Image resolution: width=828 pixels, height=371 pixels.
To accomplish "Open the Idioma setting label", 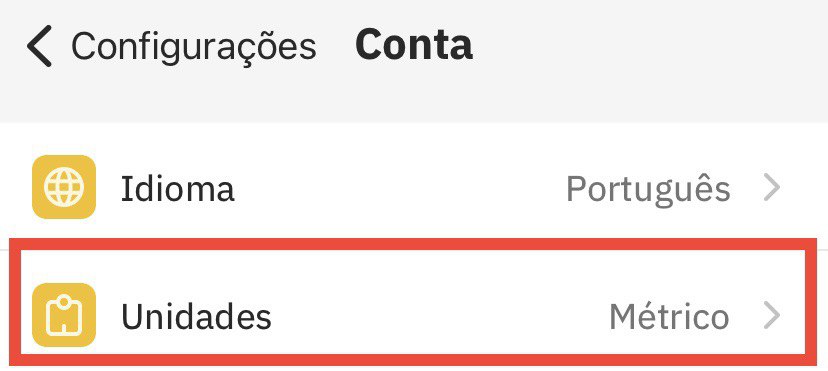I will point(177,188).
